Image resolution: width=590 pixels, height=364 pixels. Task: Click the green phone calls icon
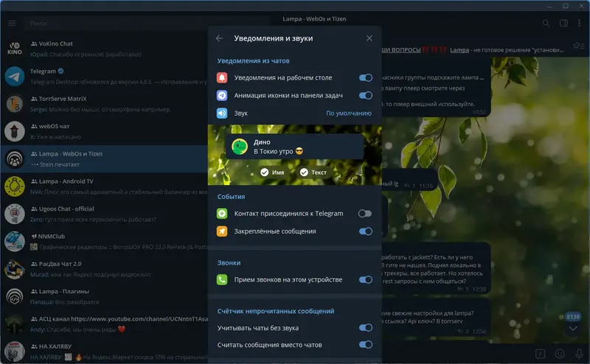coord(222,280)
